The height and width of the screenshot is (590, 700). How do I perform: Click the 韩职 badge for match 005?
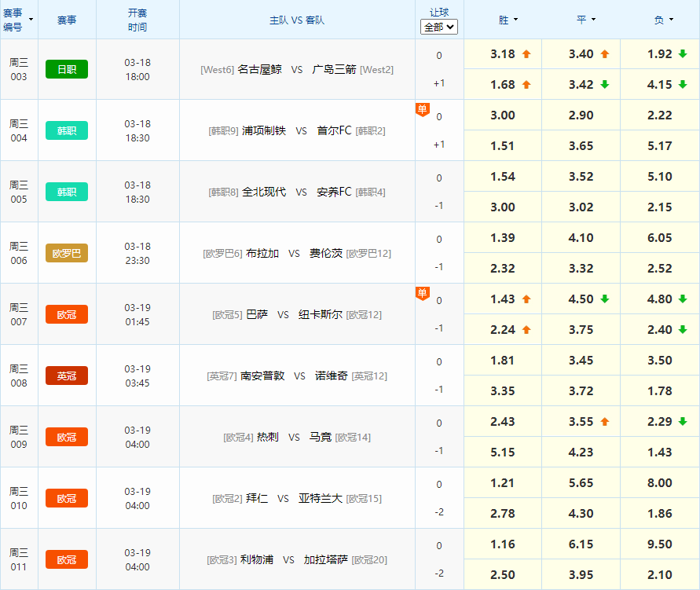67,192
